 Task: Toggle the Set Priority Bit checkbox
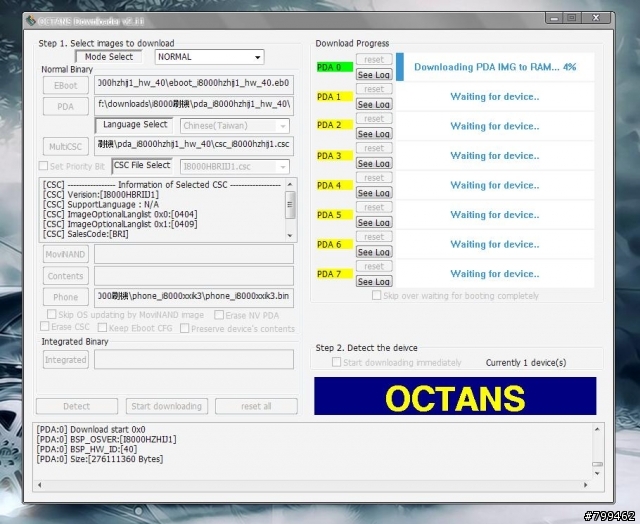coord(43,166)
